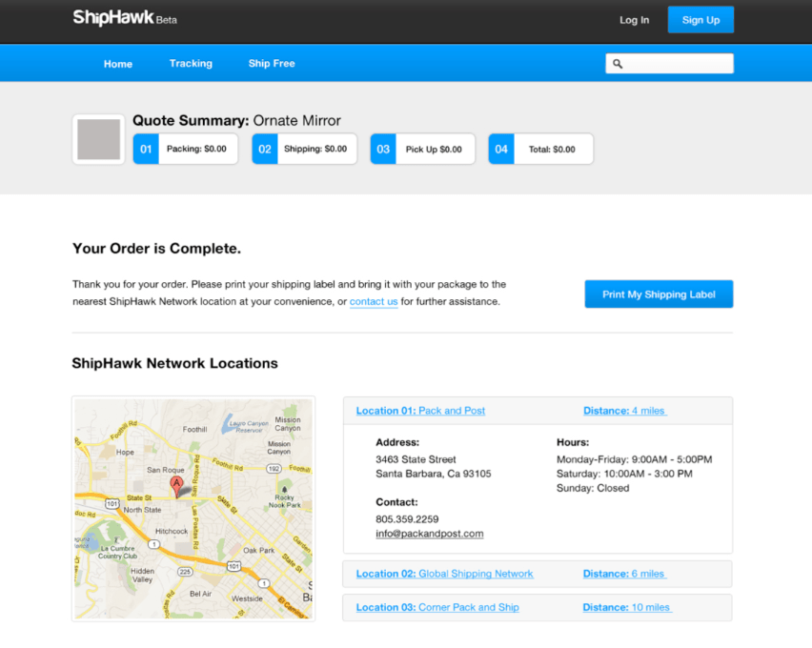Viewport: 812px width, 648px height.
Task: Click Print My Shipping Label button
Action: (x=659, y=294)
